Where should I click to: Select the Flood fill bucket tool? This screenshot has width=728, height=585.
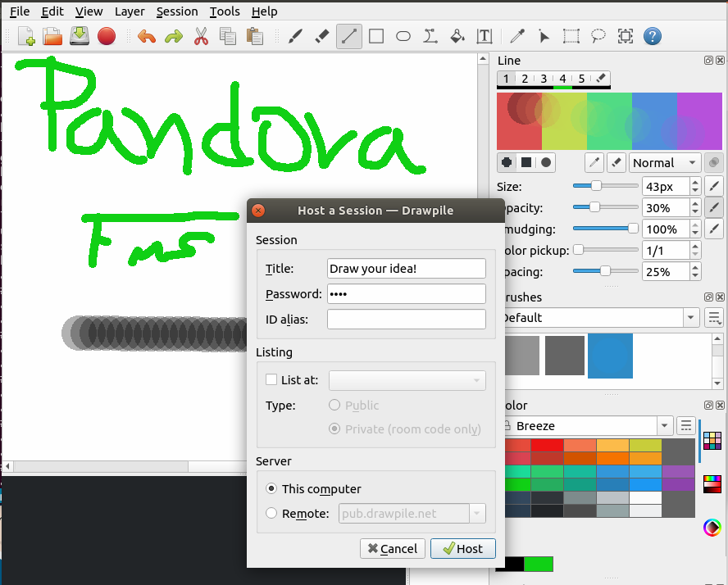click(457, 36)
